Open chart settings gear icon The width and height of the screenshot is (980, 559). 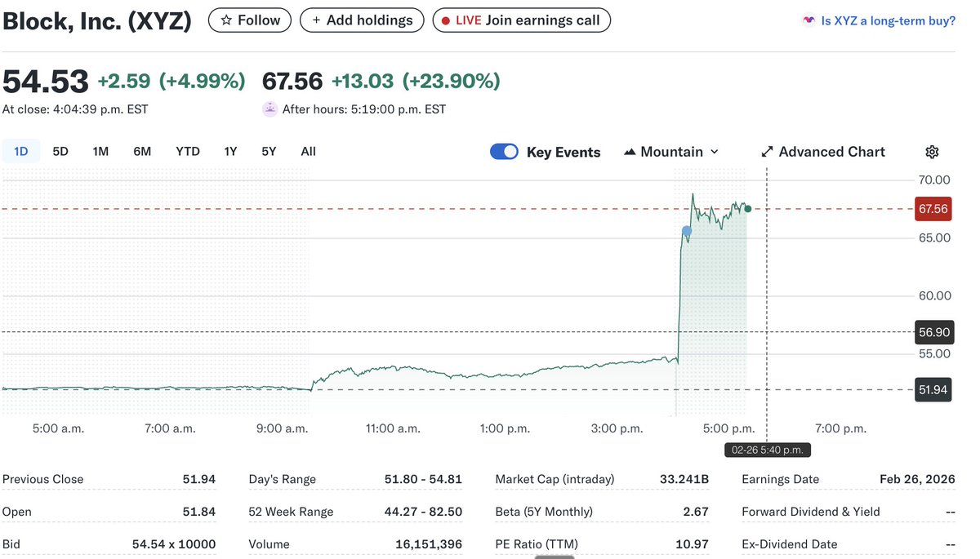pos(932,152)
